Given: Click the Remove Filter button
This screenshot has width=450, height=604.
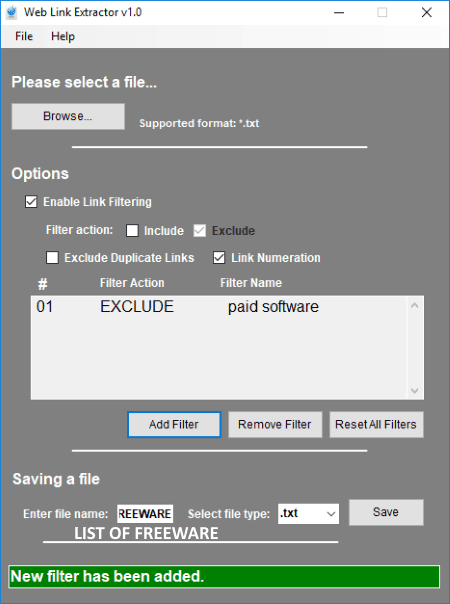Looking at the screenshot, I should (275, 424).
